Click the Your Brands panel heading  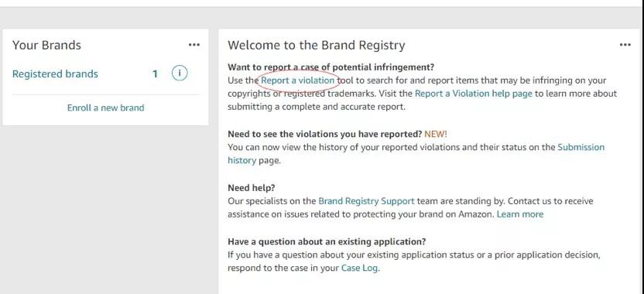pos(46,45)
